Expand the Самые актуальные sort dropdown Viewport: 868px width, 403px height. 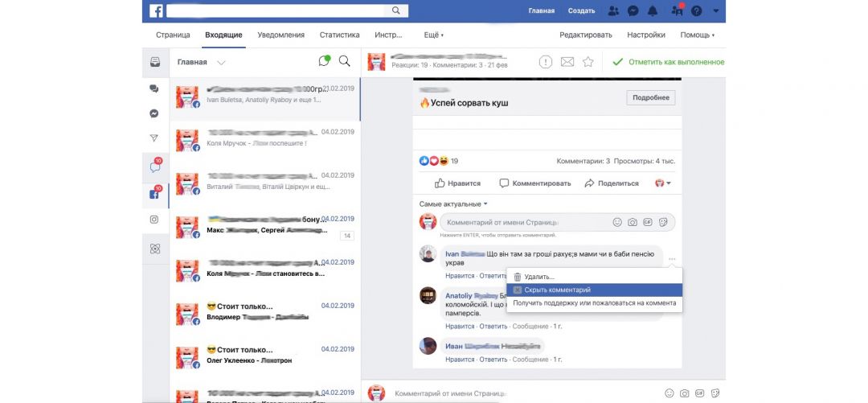click(452, 204)
